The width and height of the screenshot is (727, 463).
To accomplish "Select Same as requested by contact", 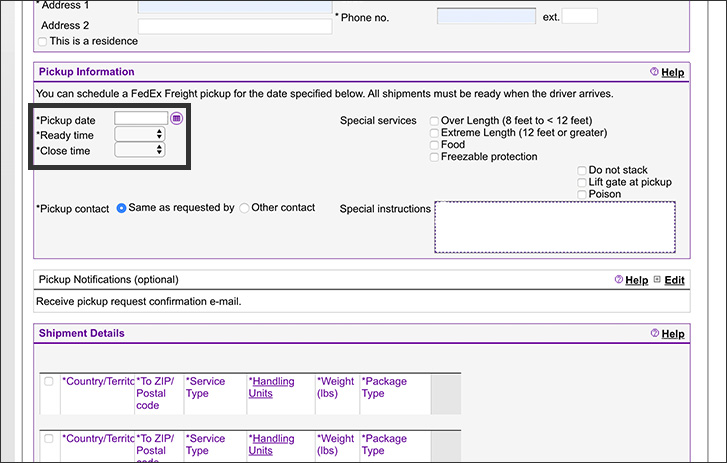I will (121, 208).
